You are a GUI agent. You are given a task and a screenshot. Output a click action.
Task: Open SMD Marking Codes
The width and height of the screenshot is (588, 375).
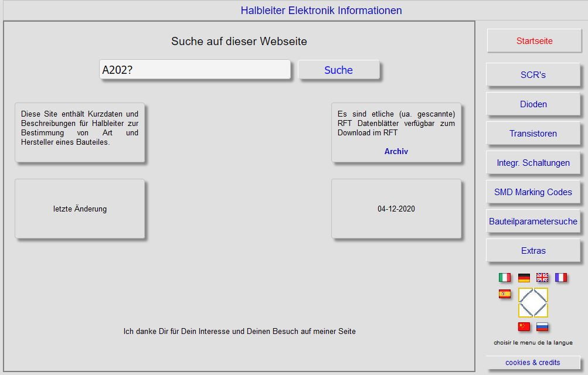tap(533, 192)
